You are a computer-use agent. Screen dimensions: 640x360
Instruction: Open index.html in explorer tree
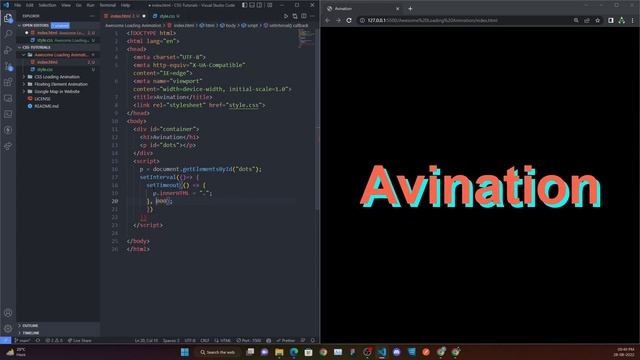point(47,62)
